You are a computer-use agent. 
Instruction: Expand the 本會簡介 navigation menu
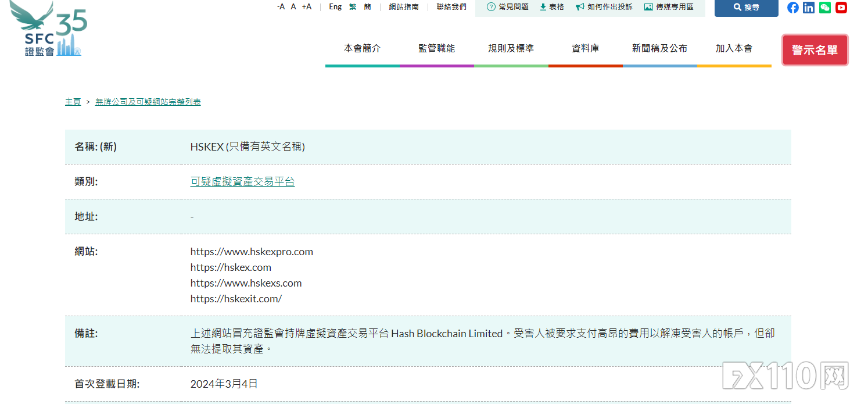coord(362,48)
